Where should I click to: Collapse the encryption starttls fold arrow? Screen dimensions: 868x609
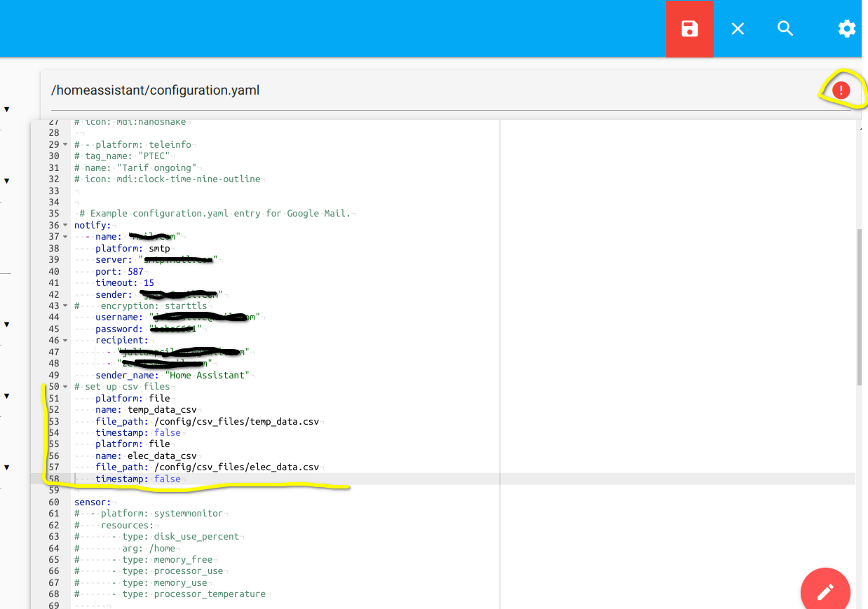point(64,306)
